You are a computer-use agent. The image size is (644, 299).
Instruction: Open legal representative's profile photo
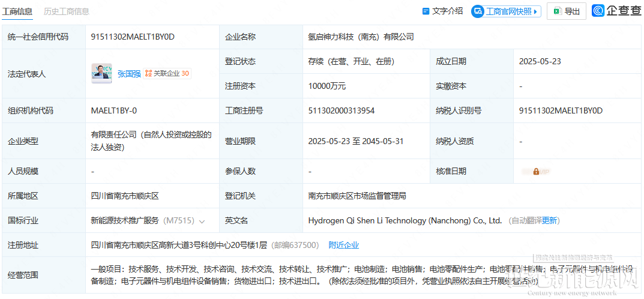[x=101, y=73]
